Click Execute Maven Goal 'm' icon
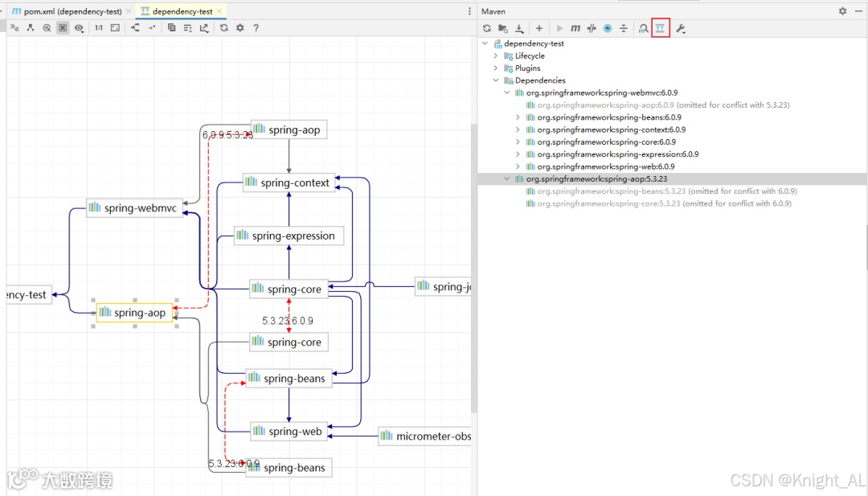Image resolution: width=868 pixels, height=496 pixels. [575, 28]
